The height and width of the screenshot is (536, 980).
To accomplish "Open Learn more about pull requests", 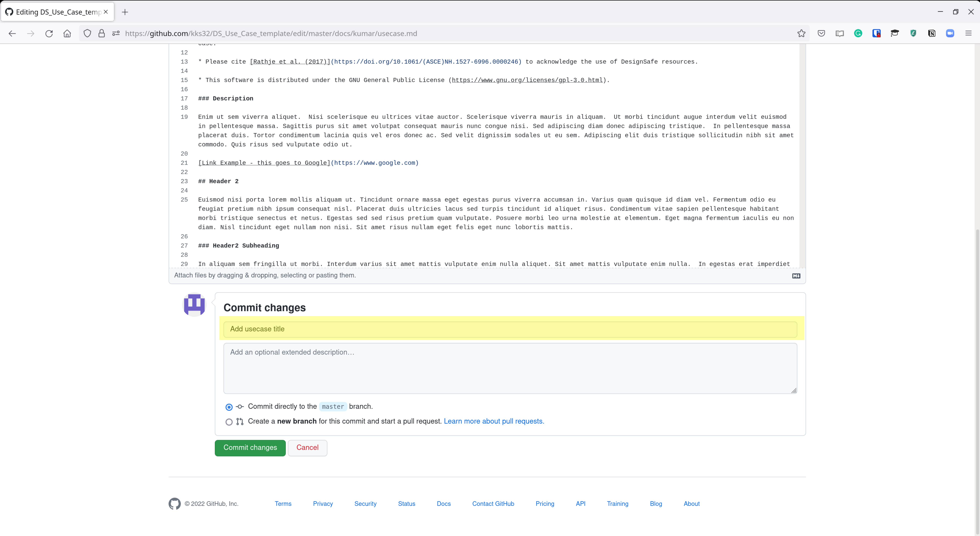I will point(494,421).
